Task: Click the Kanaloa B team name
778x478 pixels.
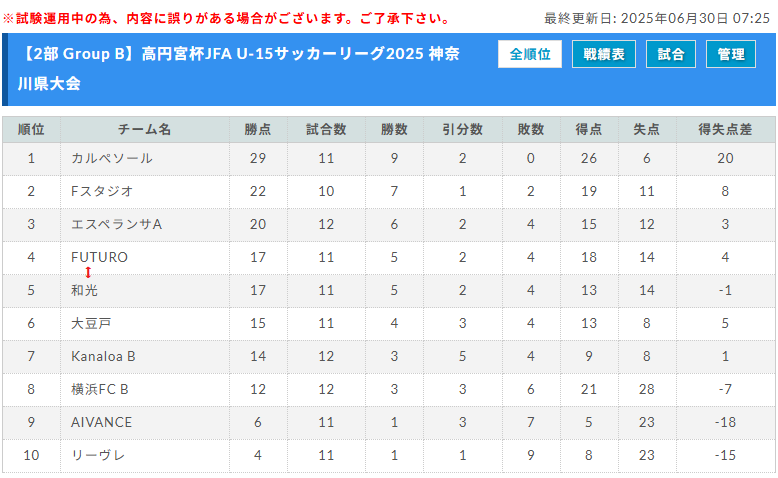Action: coord(103,356)
